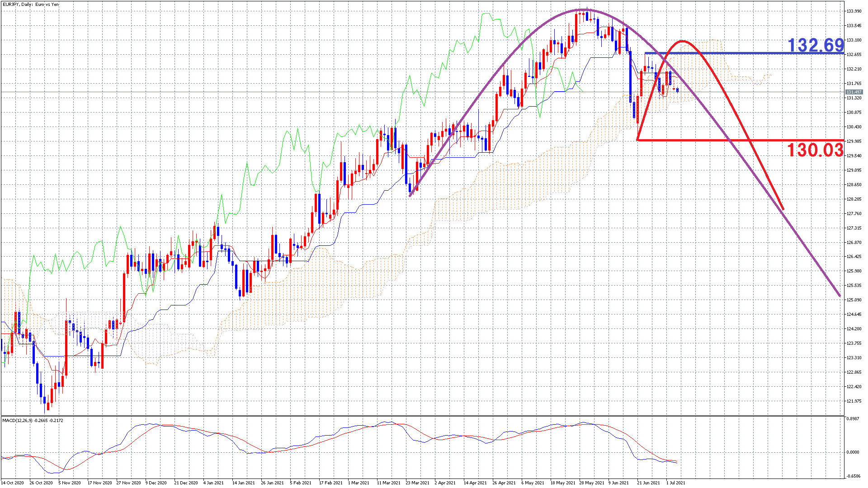This screenshot has width=868, height=488.
Task: Click the MACD 0.0000 level label
Action: [x=853, y=452]
